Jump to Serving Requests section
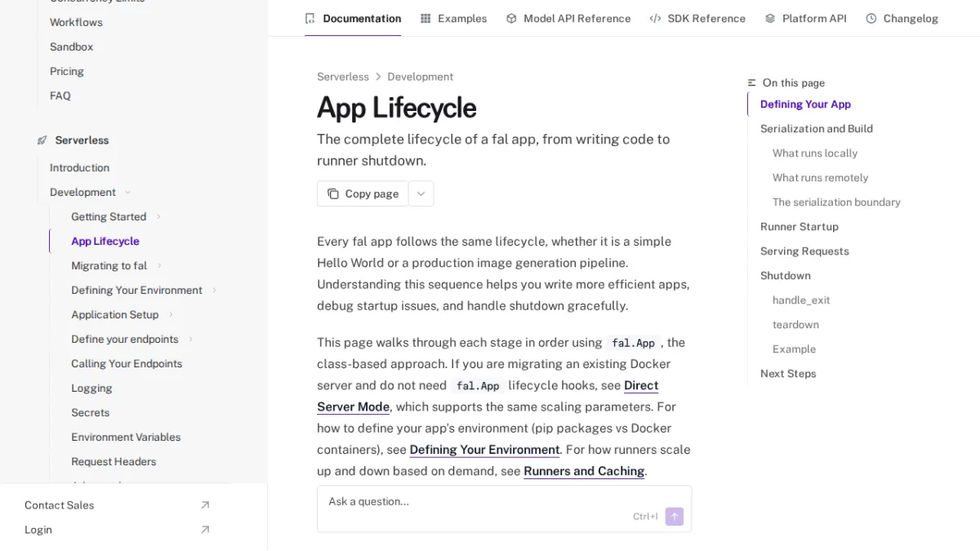The image size is (980, 551). pos(804,251)
